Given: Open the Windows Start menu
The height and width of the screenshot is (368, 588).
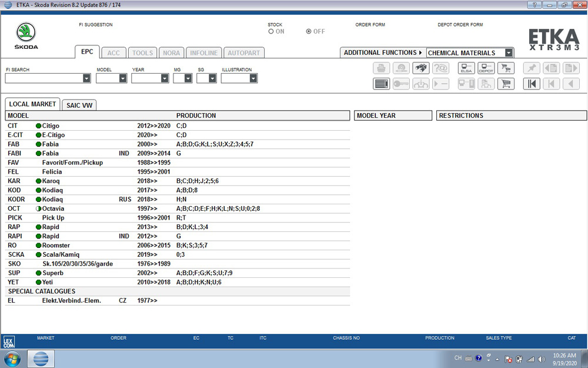Looking at the screenshot, I should (x=11, y=359).
